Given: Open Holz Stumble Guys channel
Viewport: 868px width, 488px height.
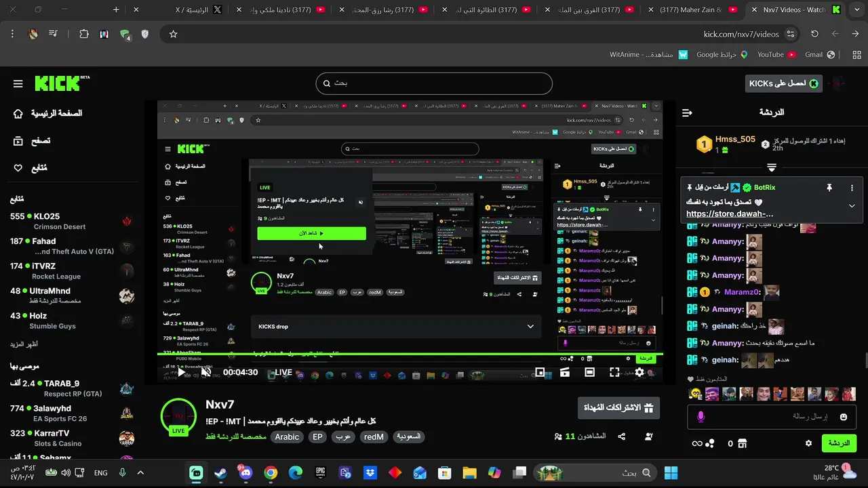Looking at the screenshot, I should click(x=71, y=321).
